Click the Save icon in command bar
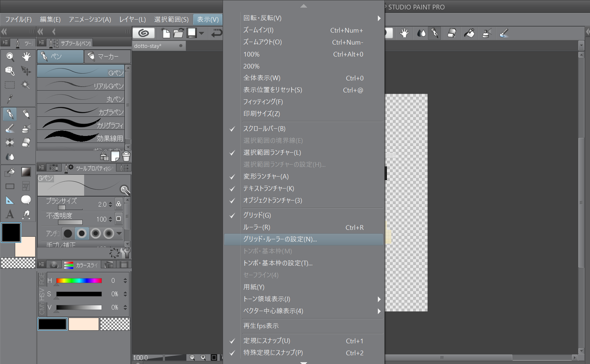Screen dimensions: 590x364 192,33
